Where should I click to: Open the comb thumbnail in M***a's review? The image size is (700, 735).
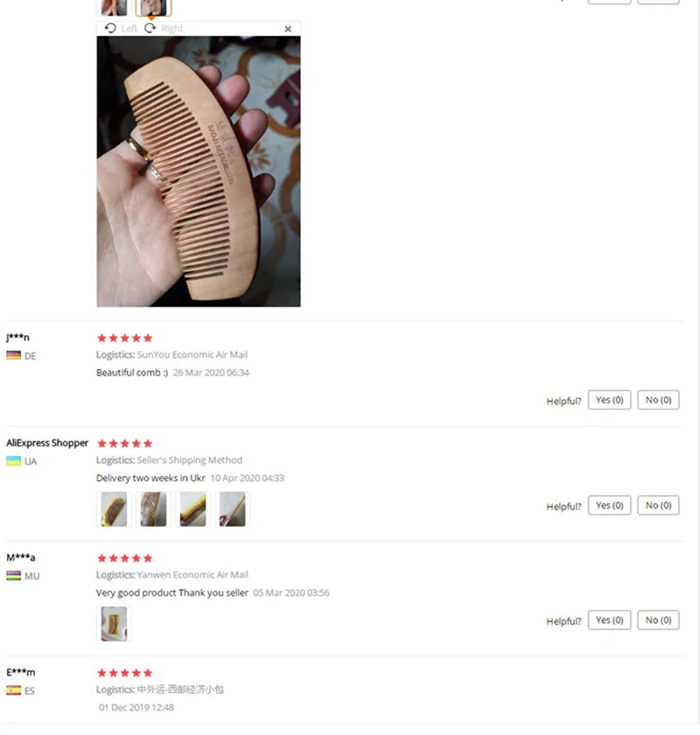tap(114, 624)
